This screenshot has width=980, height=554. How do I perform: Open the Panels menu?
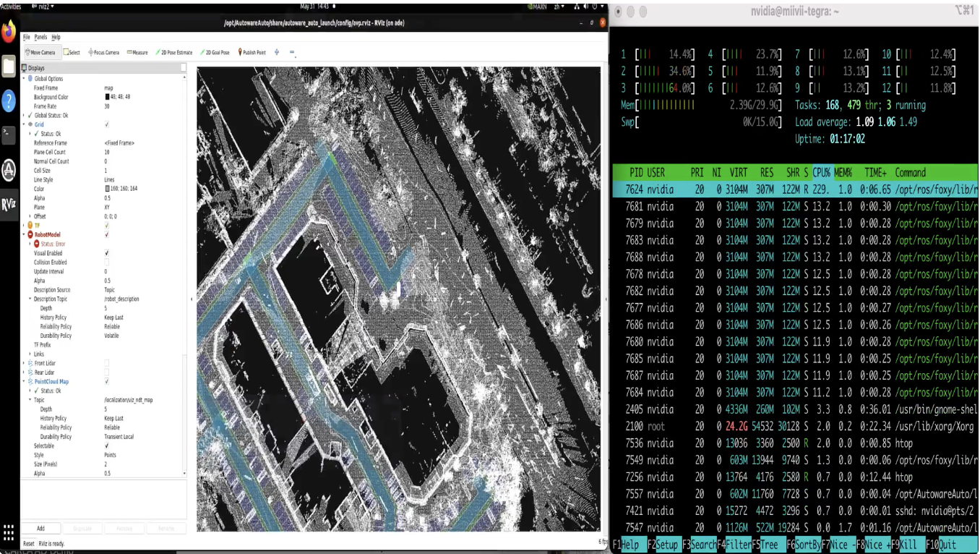tap(40, 37)
